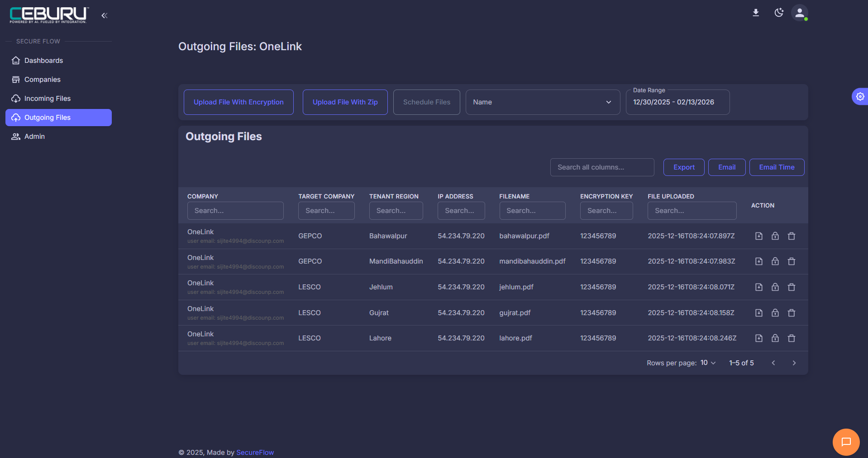
Task: Click the Schedule Files button
Action: (427, 102)
